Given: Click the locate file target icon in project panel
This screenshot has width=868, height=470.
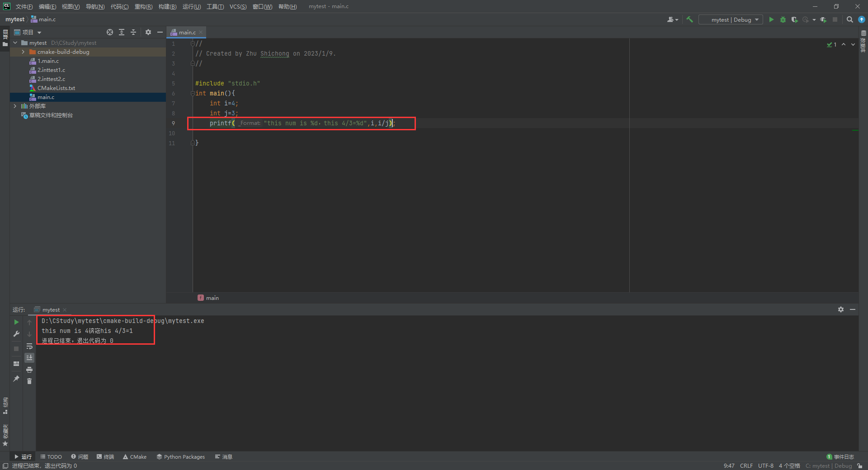Looking at the screenshot, I should (x=110, y=32).
